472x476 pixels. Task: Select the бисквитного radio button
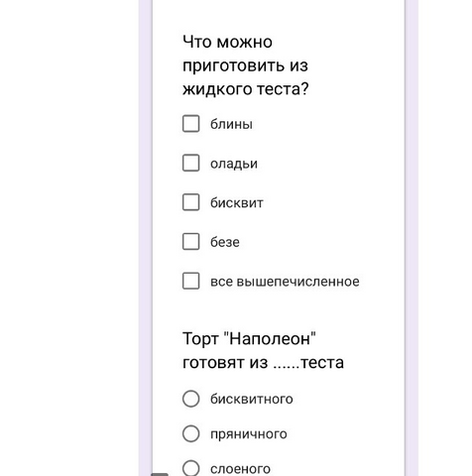pyautogui.click(x=191, y=399)
